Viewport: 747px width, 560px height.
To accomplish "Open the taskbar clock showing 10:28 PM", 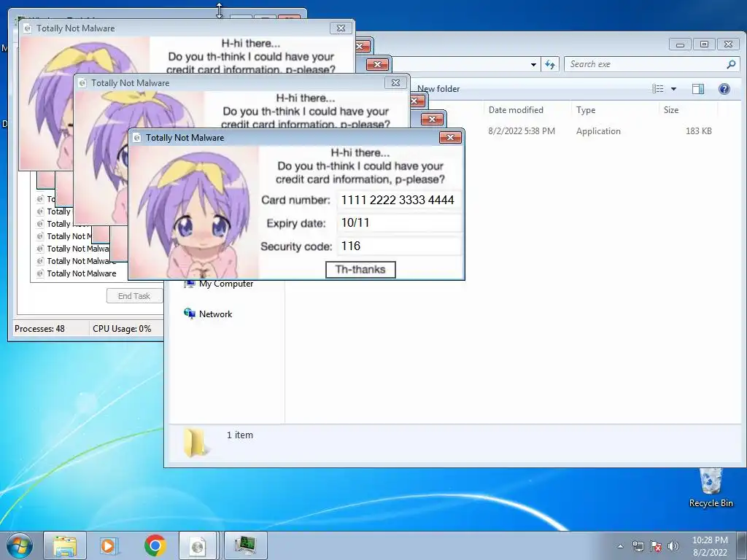I will [x=710, y=546].
